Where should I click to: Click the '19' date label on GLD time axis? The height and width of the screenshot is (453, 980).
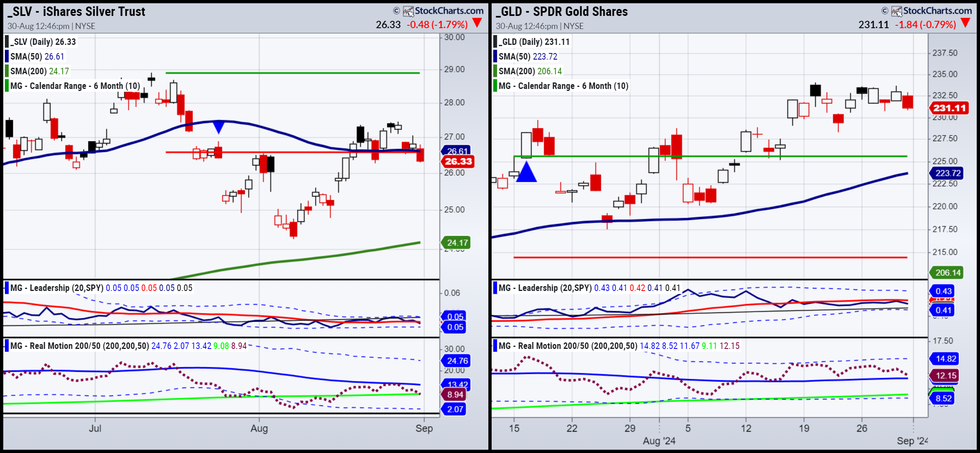804,429
